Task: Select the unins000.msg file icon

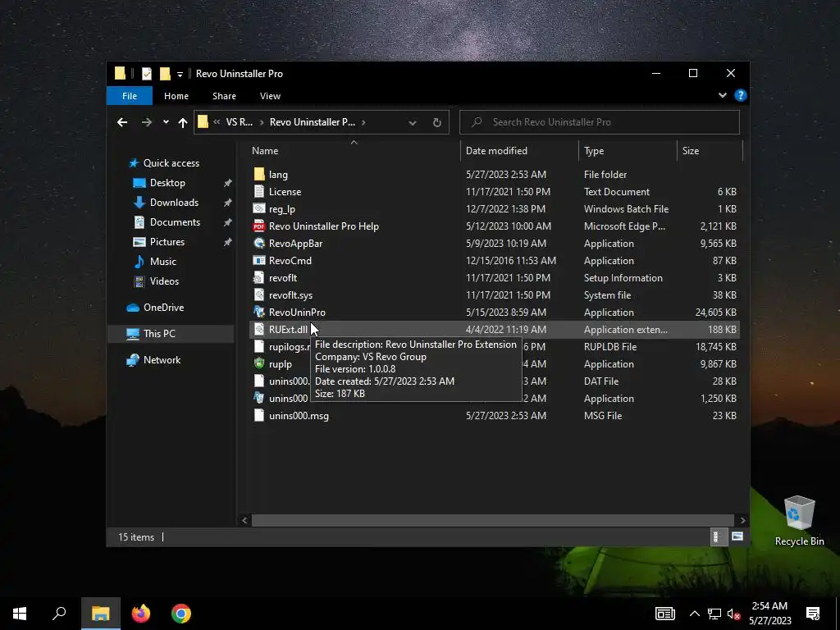Action: point(259,415)
